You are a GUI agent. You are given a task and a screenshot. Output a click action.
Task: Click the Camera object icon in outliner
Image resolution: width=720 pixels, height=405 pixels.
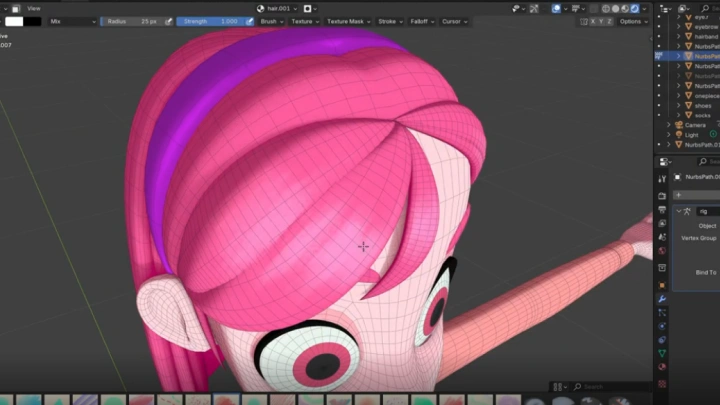click(x=679, y=125)
